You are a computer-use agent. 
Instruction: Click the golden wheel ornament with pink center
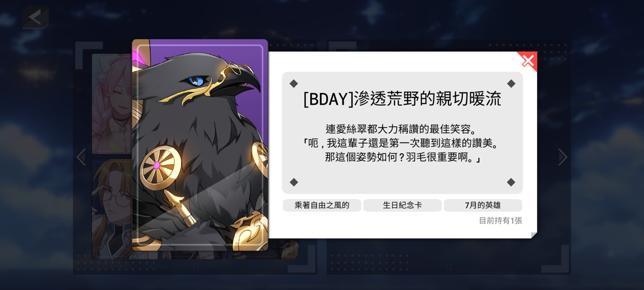tap(157, 165)
